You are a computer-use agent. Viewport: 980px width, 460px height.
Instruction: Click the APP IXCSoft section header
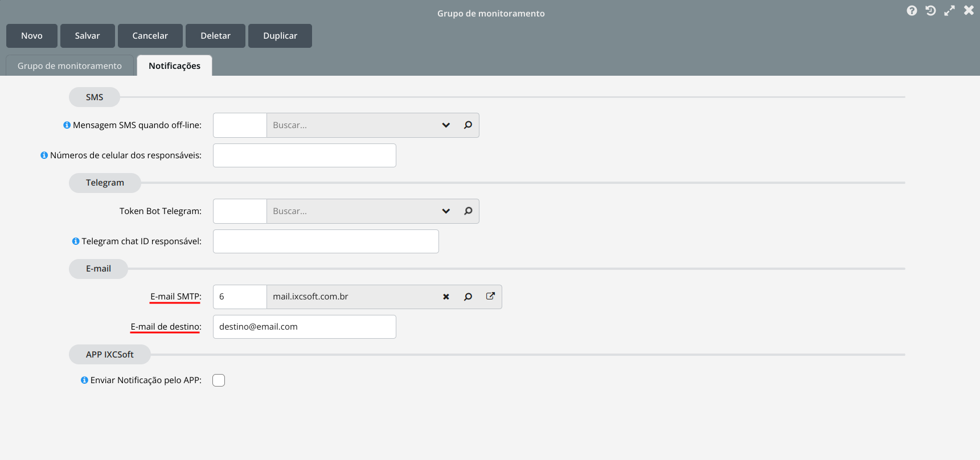click(x=110, y=355)
